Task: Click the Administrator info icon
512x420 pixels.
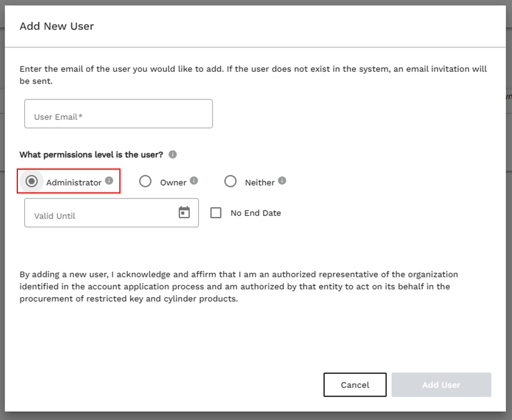Action: click(x=109, y=180)
